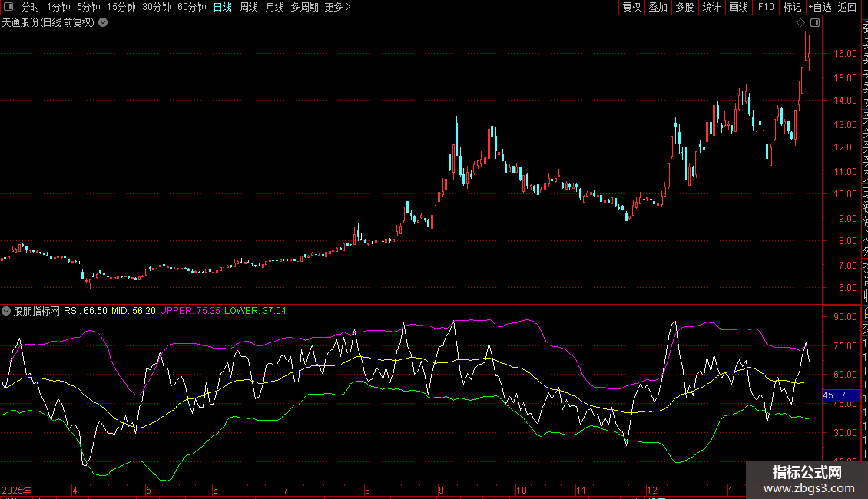Viewport: 868px width, 499px height.
Task: Click the 2025年 label on the timeline
Action: tap(17, 490)
